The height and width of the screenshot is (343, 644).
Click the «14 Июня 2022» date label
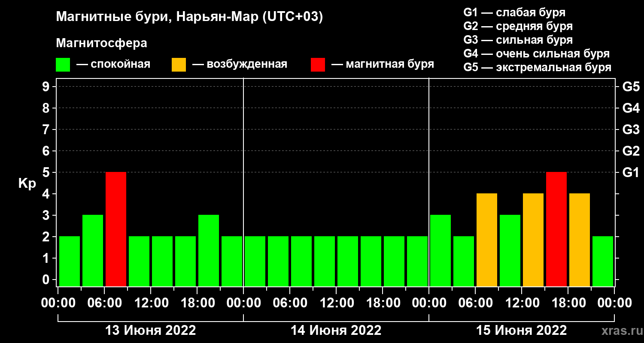coord(336,331)
